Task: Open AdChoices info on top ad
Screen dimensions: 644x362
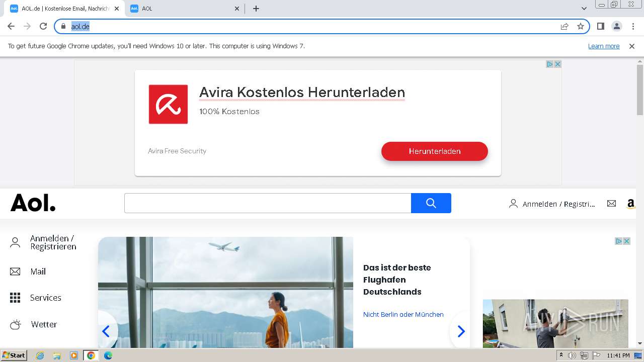Action: coord(550,64)
